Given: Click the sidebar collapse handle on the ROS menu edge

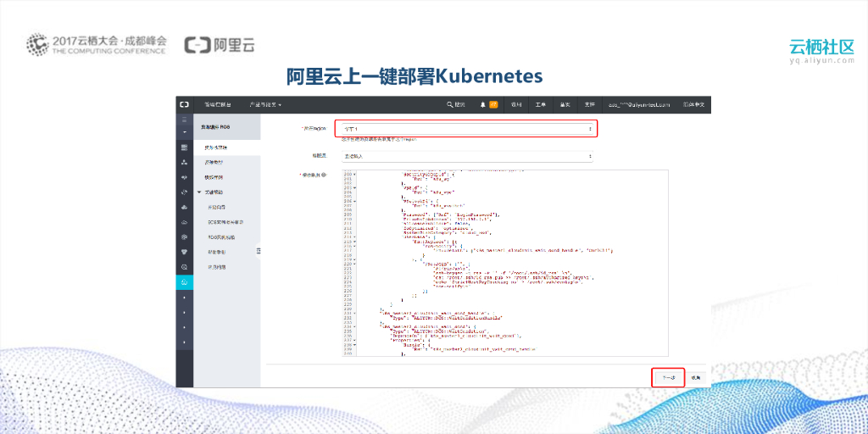Looking at the screenshot, I should point(258,251).
